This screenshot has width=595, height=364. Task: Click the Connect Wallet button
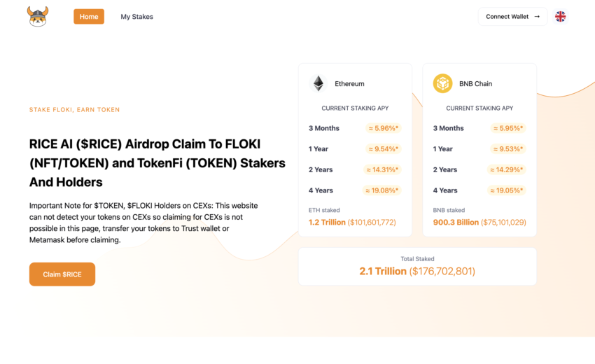point(512,17)
